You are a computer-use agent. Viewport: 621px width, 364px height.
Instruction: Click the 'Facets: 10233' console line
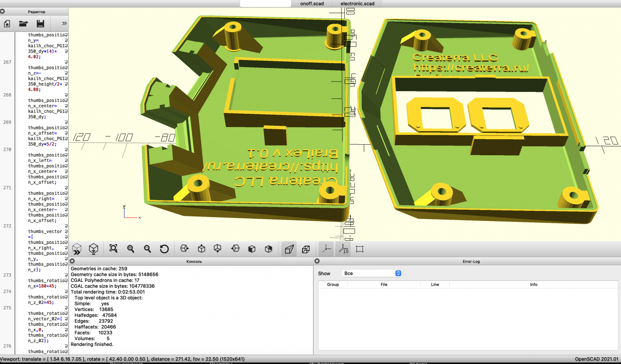coord(93,333)
